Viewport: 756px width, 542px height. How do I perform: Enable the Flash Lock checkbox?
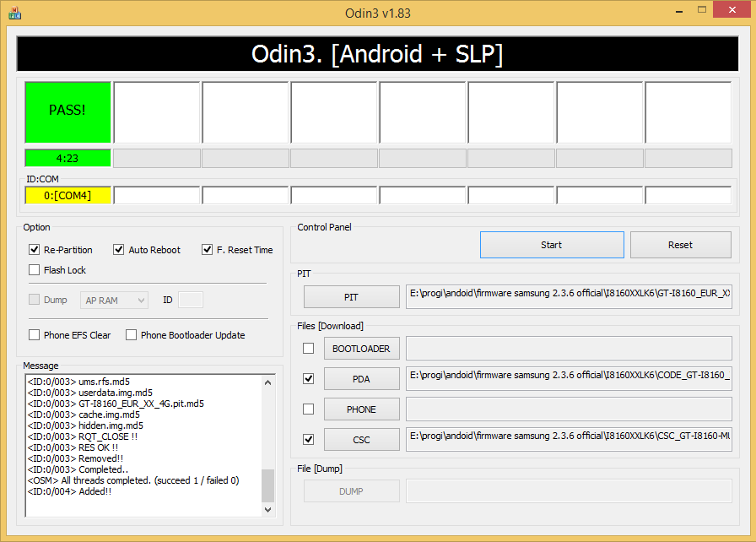point(35,270)
